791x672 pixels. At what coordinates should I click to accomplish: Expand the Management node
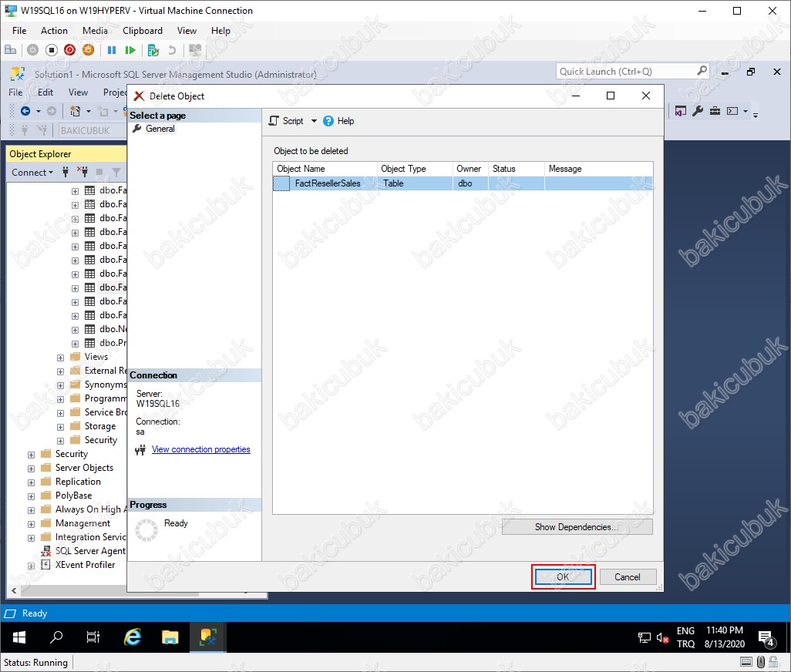[x=32, y=524]
